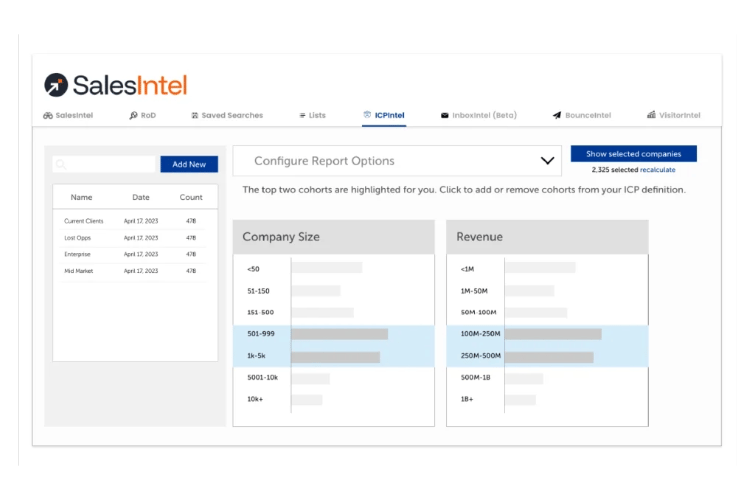Click the VisitorIntel chart icon
This screenshot has width=755, height=500.
point(651,115)
